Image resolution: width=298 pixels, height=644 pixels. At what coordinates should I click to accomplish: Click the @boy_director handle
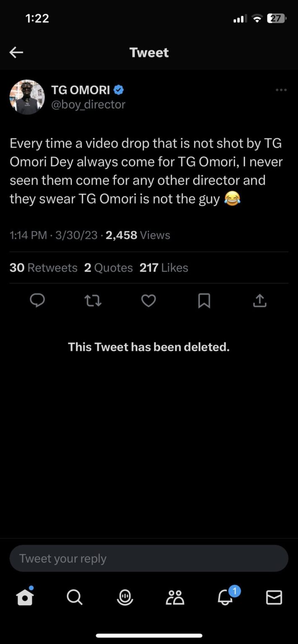(x=88, y=104)
